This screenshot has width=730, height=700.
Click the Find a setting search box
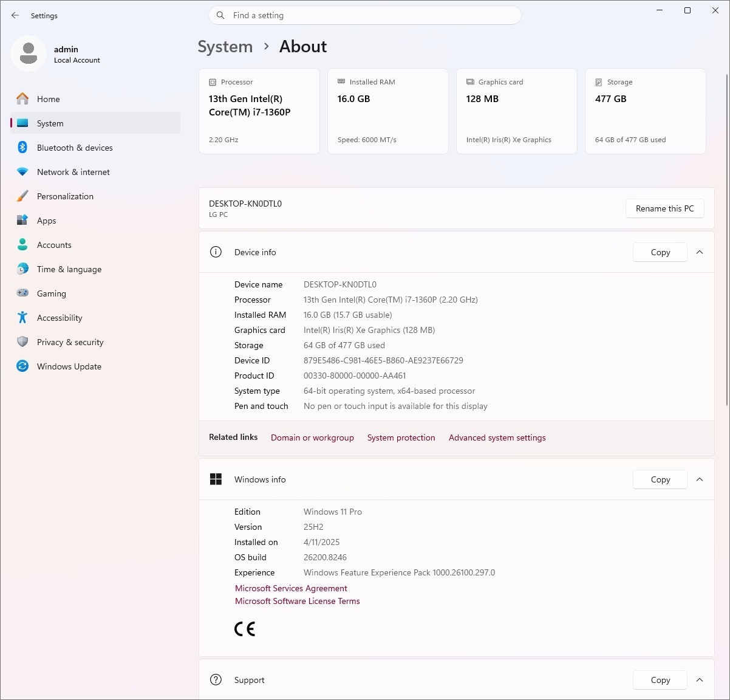pos(364,15)
